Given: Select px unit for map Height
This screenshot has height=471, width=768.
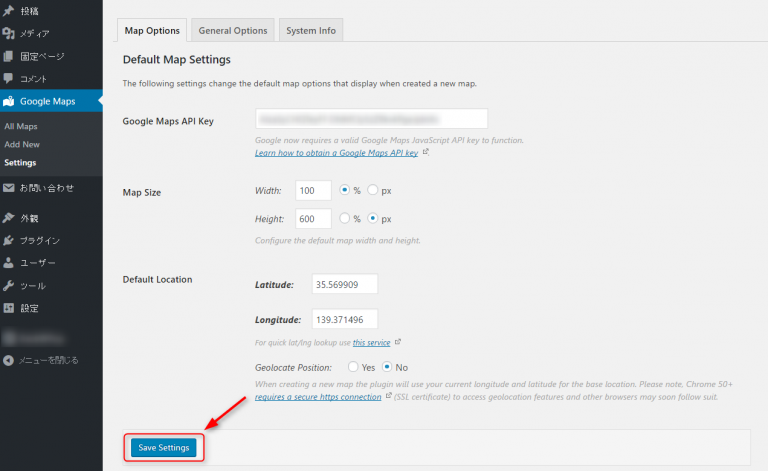Looking at the screenshot, I should coord(373,218).
